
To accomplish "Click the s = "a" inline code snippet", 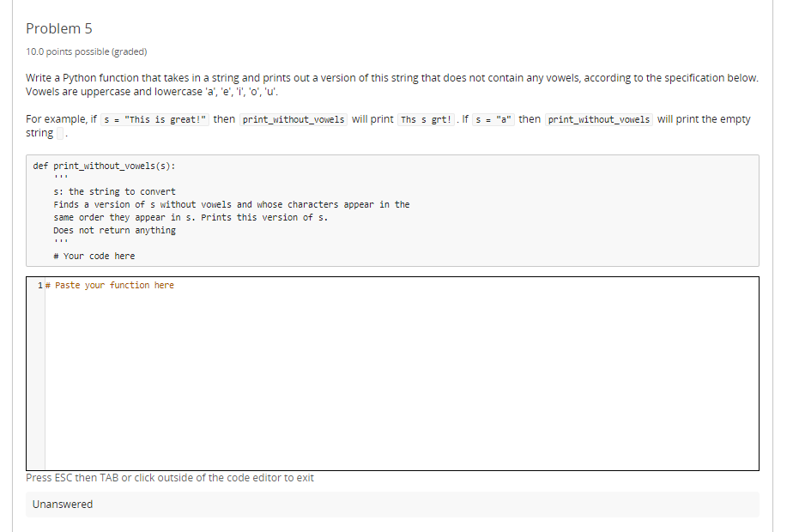I will coord(493,119).
